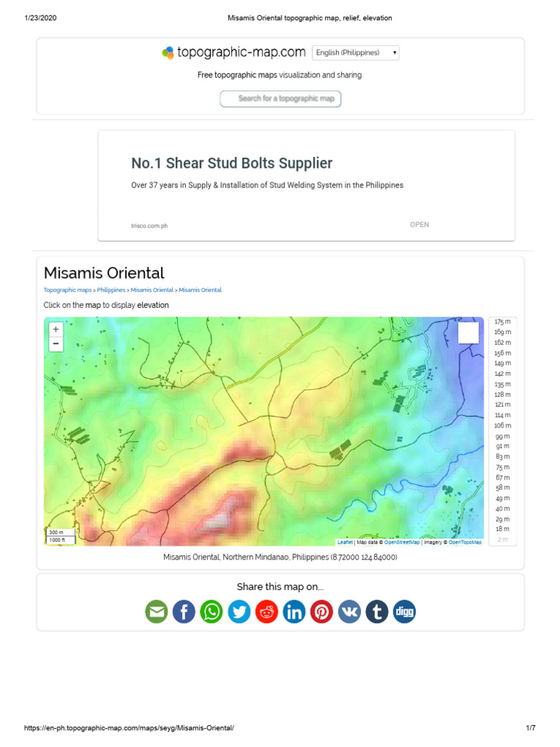Click the 'Misamis Oriental' page heading
Image resolution: width=560 pixels, height=747 pixels.
click(x=104, y=273)
